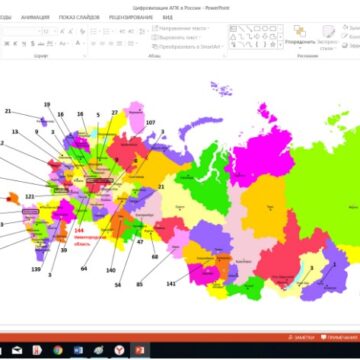360x360 pixels.
Task: Click the Примечания button in status bar
Action: (x=340, y=337)
